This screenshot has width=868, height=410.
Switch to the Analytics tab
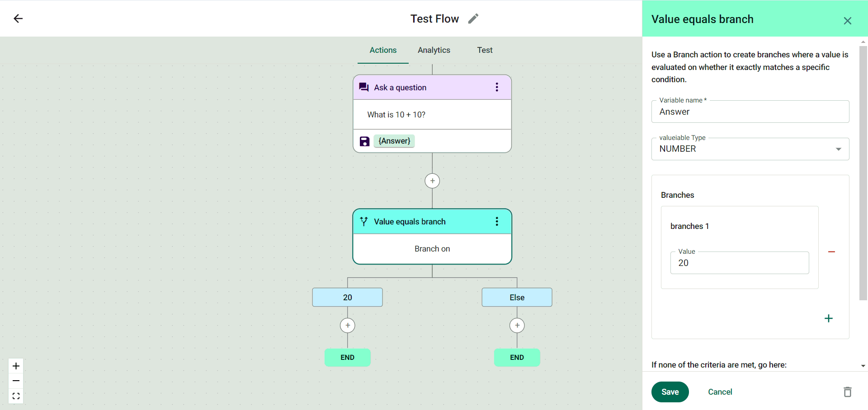[x=434, y=50]
